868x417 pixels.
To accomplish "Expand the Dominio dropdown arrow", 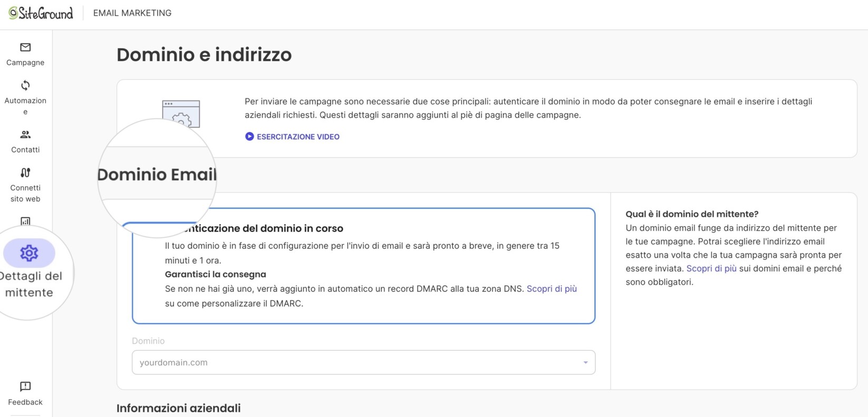I will [585, 363].
